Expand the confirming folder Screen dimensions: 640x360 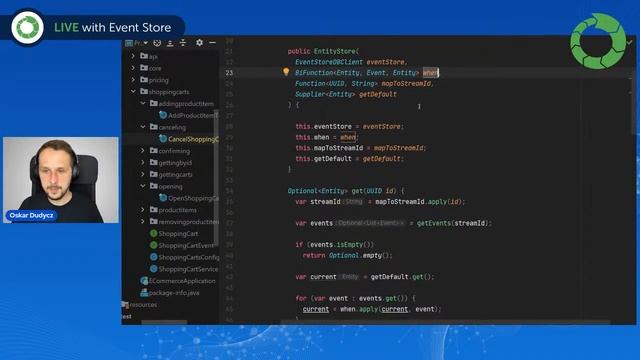click(143, 151)
